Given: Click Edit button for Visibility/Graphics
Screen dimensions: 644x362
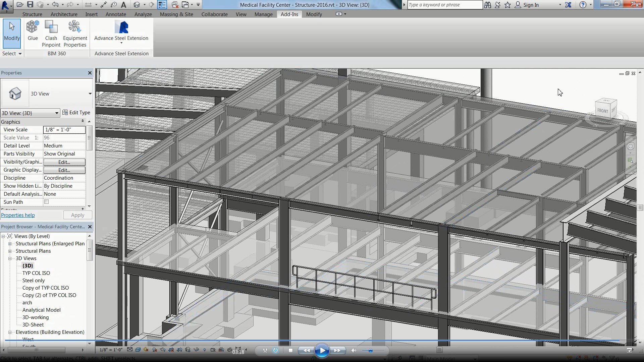Looking at the screenshot, I should pyautogui.click(x=64, y=162).
